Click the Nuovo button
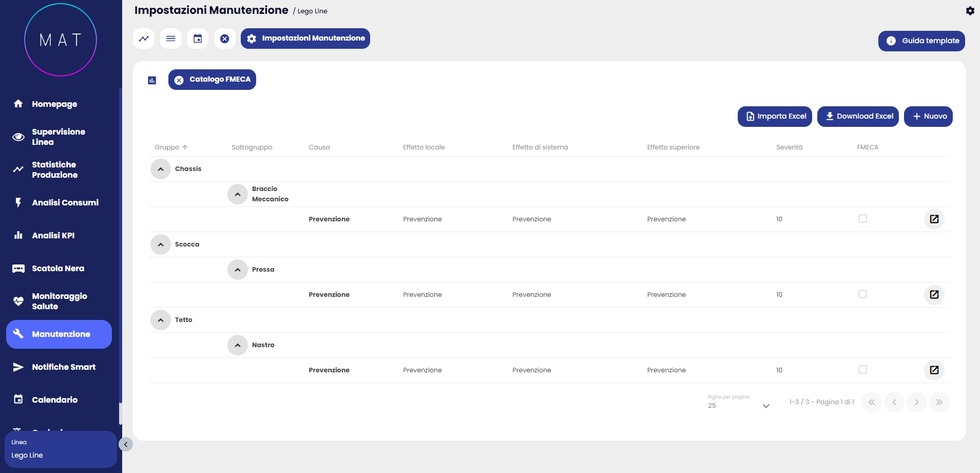The width and height of the screenshot is (980, 473). pos(928,117)
